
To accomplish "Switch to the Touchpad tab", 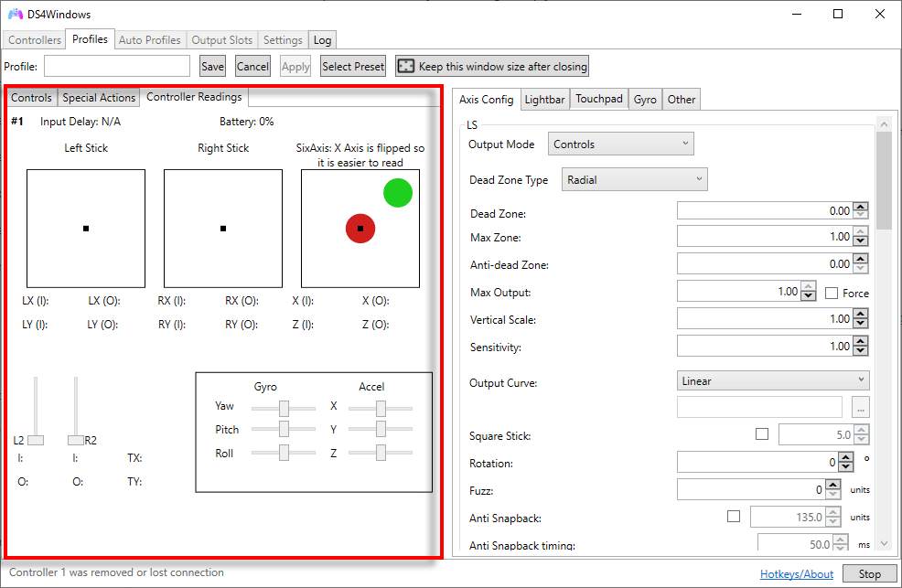I will (599, 100).
